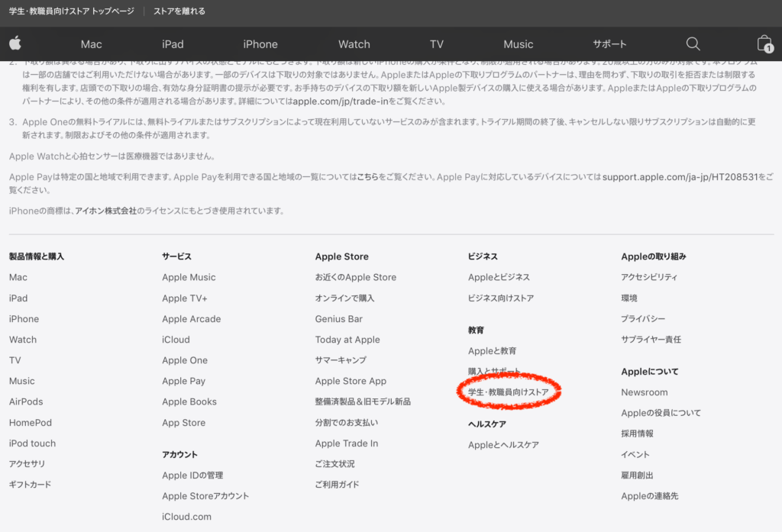
Task: Click the ストアを離れる link
Action: click(x=179, y=11)
